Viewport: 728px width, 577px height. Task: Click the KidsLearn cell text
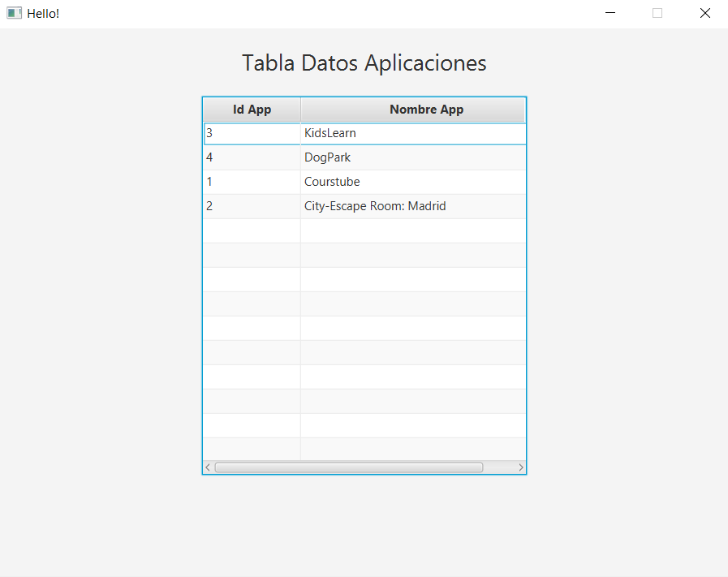click(330, 133)
